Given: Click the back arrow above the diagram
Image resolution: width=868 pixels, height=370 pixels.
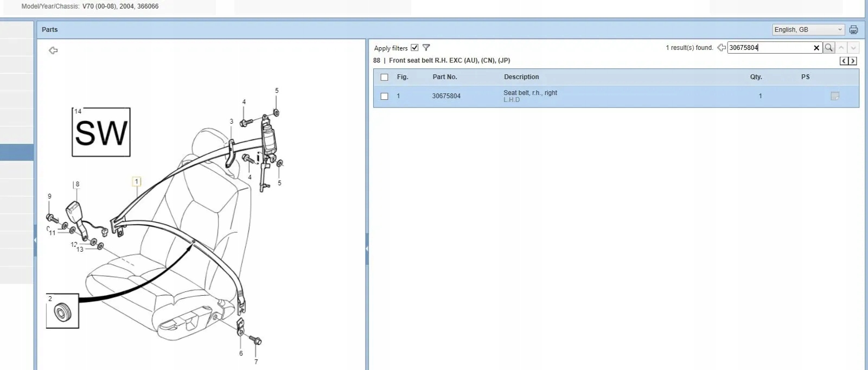Looking at the screenshot, I should (53, 50).
